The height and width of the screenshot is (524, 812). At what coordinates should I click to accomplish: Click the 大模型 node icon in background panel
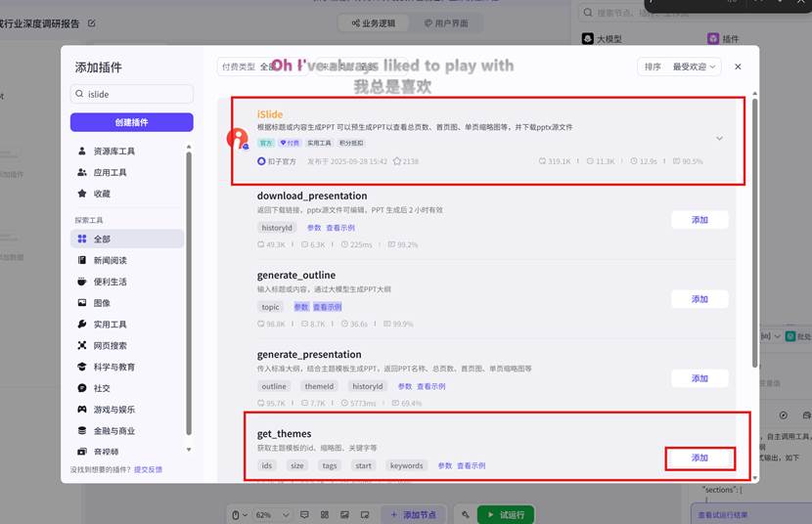click(588, 39)
